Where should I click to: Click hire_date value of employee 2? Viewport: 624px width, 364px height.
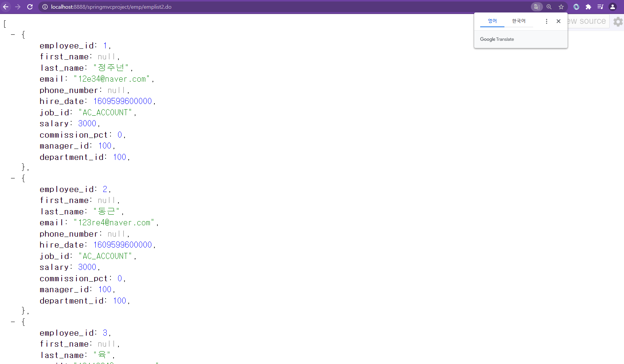(123, 245)
